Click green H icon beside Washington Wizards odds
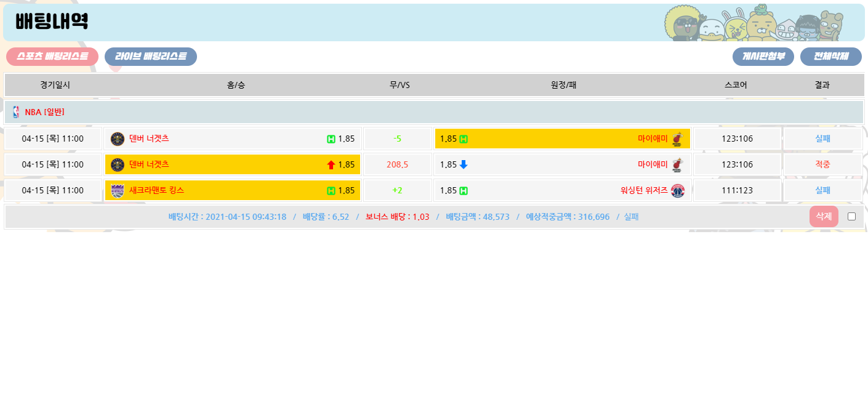The image size is (868, 399). pyautogui.click(x=464, y=191)
